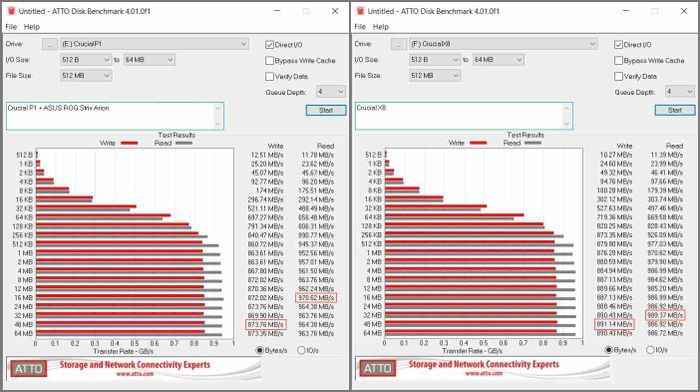The height and width of the screenshot is (392, 700).
Task: Open the File menu in left window
Action: 11,27
